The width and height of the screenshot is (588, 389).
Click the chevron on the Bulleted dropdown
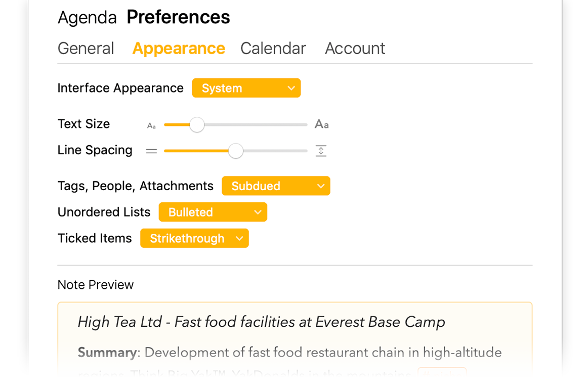click(258, 212)
